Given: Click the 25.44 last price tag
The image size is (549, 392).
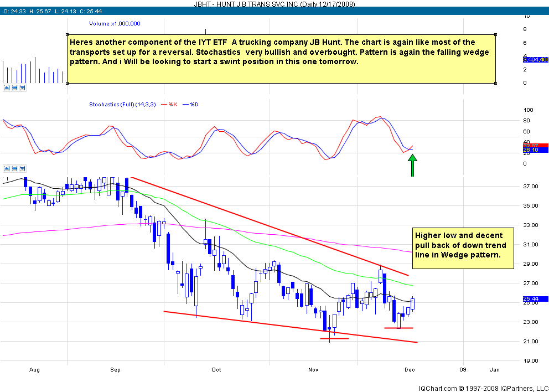Looking at the screenshot, I should tap(535, 299).
